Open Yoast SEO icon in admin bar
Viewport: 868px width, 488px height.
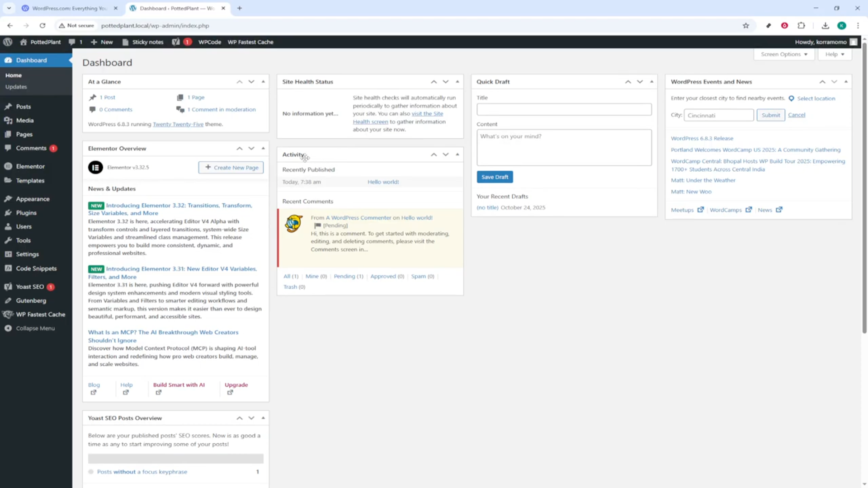(x=176, y=42)
